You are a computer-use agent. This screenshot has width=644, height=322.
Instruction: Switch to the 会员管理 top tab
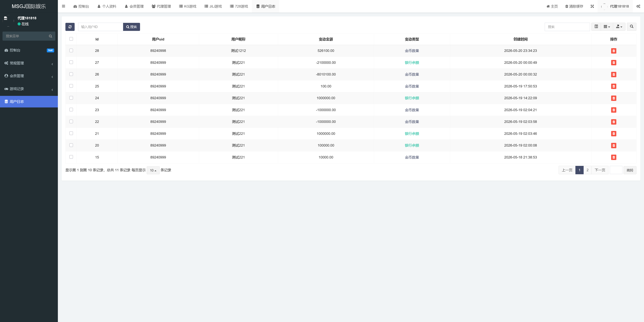point(134,6)
